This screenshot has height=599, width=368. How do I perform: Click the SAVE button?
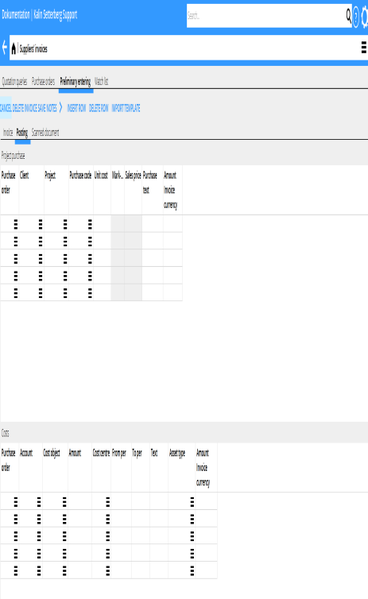[42, 108]
